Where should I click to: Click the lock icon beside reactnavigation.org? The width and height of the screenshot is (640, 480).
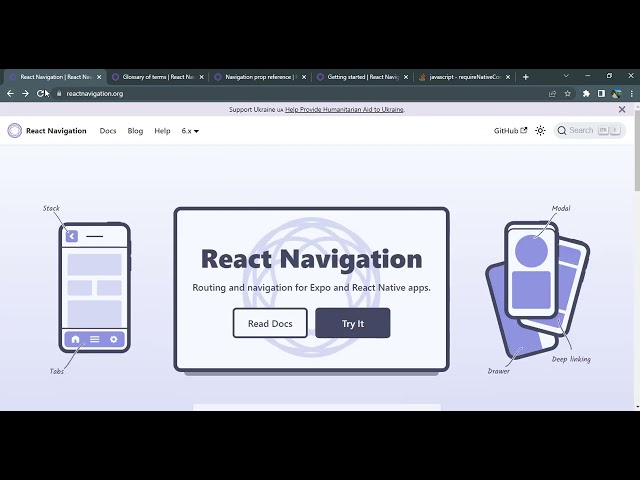pos(59,93)
